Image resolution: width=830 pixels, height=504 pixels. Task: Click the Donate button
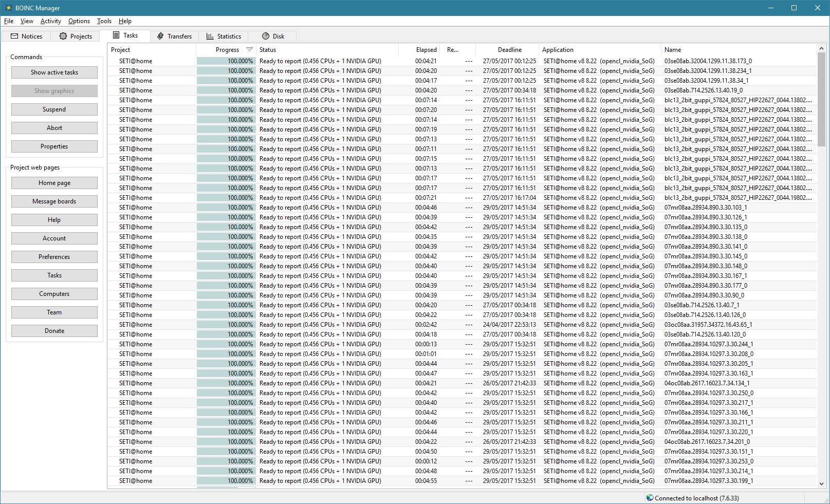(54, 331)
